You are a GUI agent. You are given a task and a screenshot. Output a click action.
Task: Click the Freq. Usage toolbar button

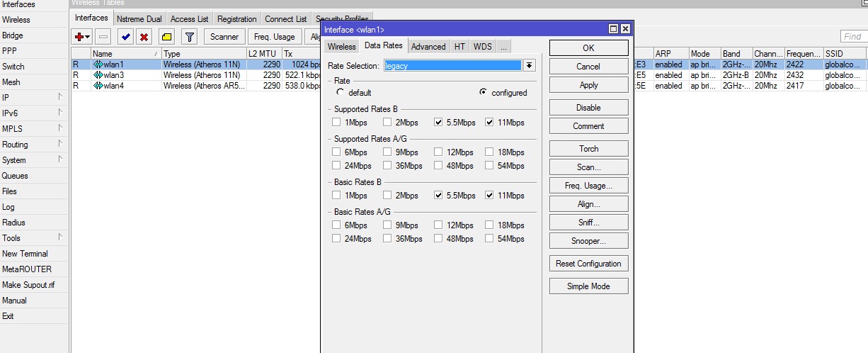coord(275,37)
